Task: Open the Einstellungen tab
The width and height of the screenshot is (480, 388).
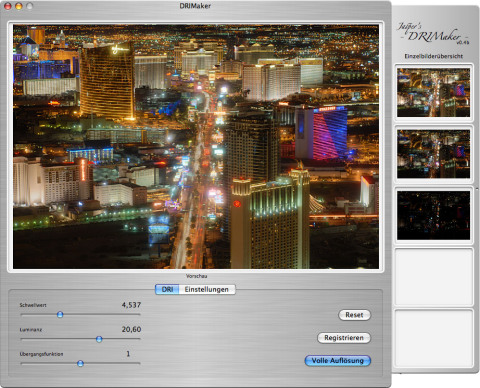Action: (x=207, y=289)
